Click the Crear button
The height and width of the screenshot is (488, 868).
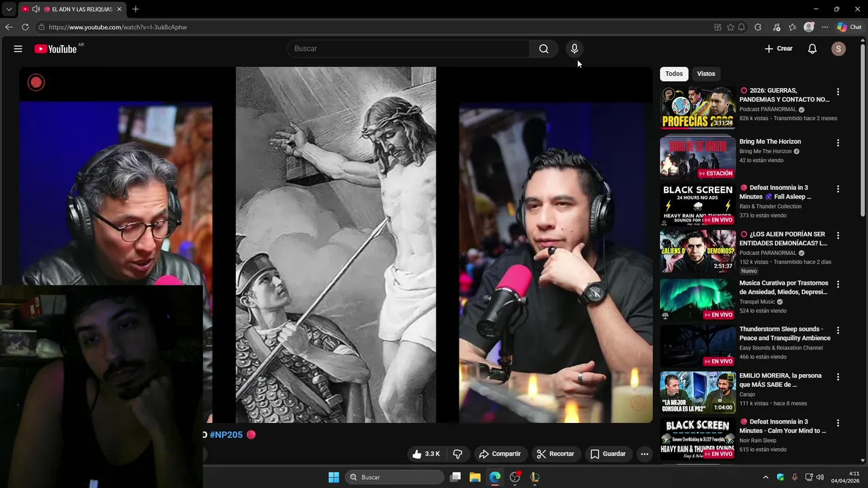click(x=778, y=49)
